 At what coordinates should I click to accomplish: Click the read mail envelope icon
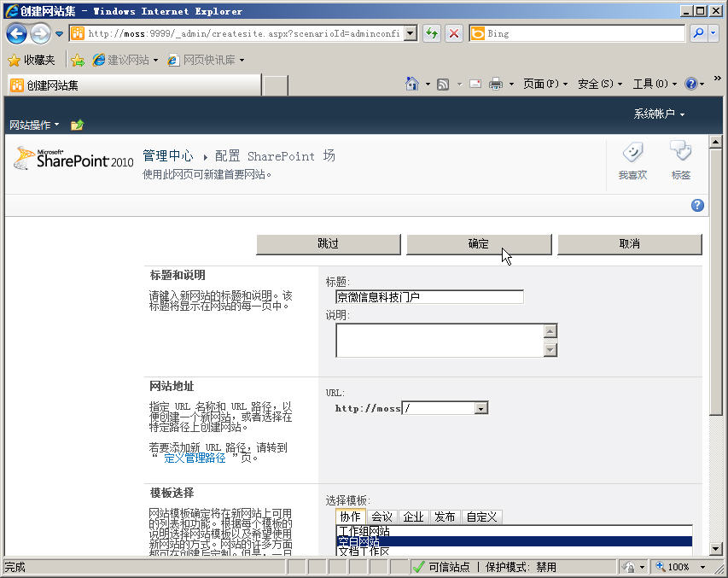(x=475, y=85)
